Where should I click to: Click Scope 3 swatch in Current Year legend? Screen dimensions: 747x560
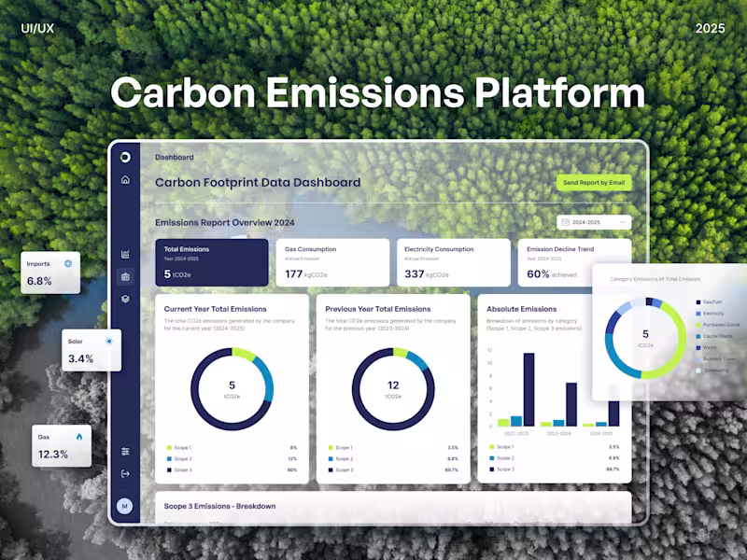169,470
